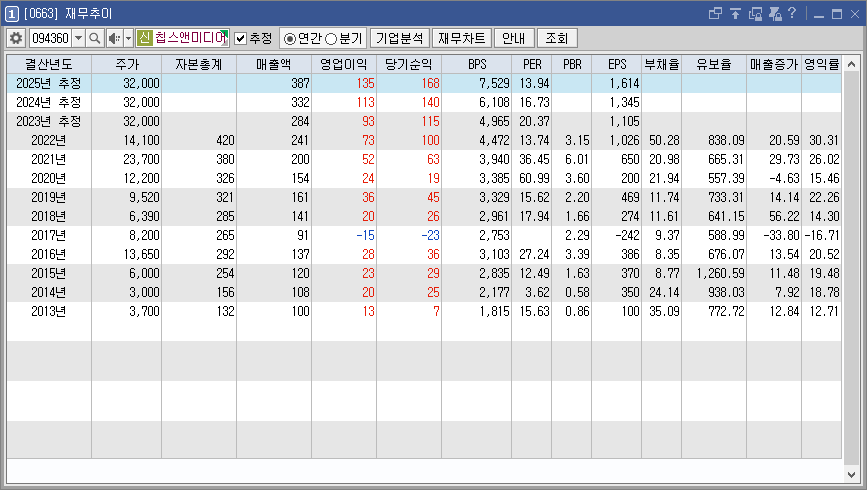The width and height of the screenshot is (867, 490).
Task: Click the 2013년 부채율 value 35.09
Action: pyautogui.click(x=664, y=311)
